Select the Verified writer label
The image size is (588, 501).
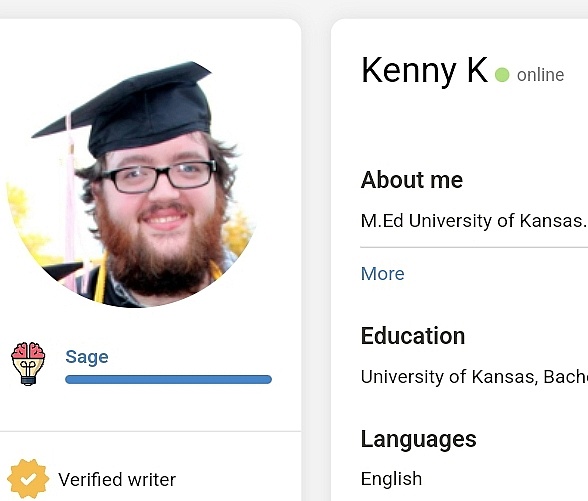tap(117, 479)
